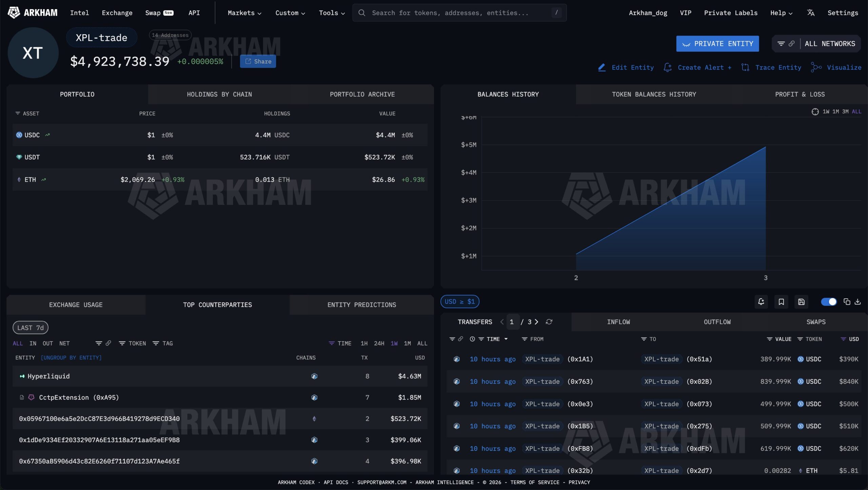Toggle the USD ≥ $1 filter

tap(459, 301)
